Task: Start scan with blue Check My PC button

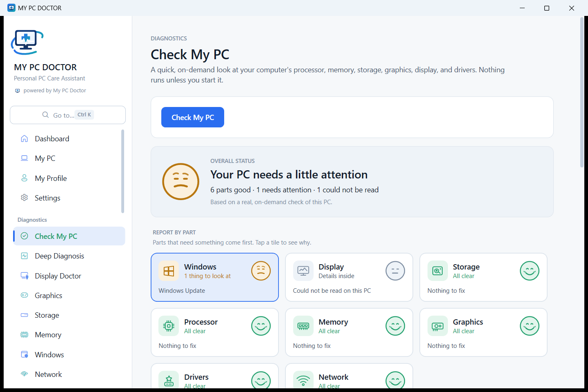Action: [193, 117]
